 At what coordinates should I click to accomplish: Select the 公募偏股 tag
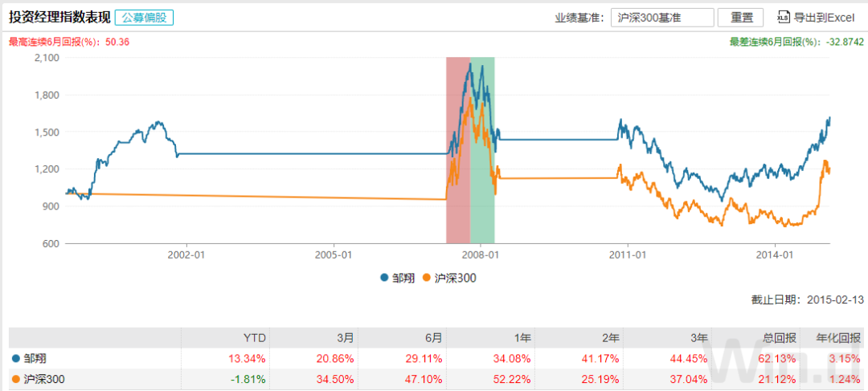[x=144, y=17]
